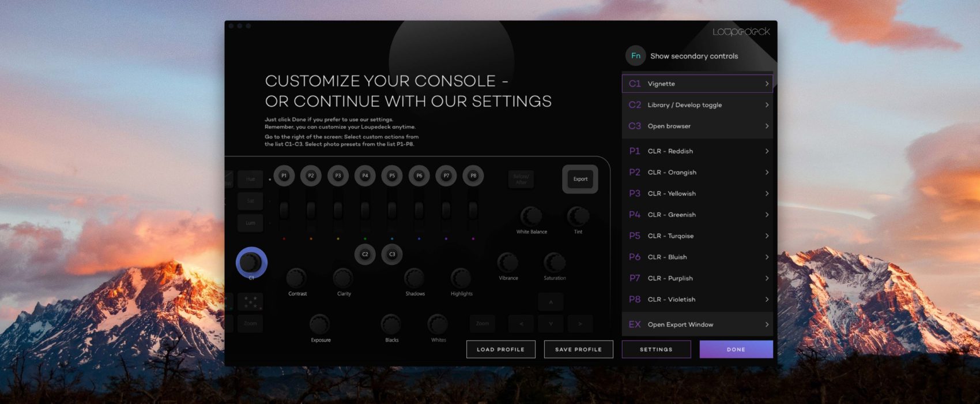The height and width of the screenshot is (404, 980).
Task: Toggle the Hue mode key
Action: [x=250, y=179]
